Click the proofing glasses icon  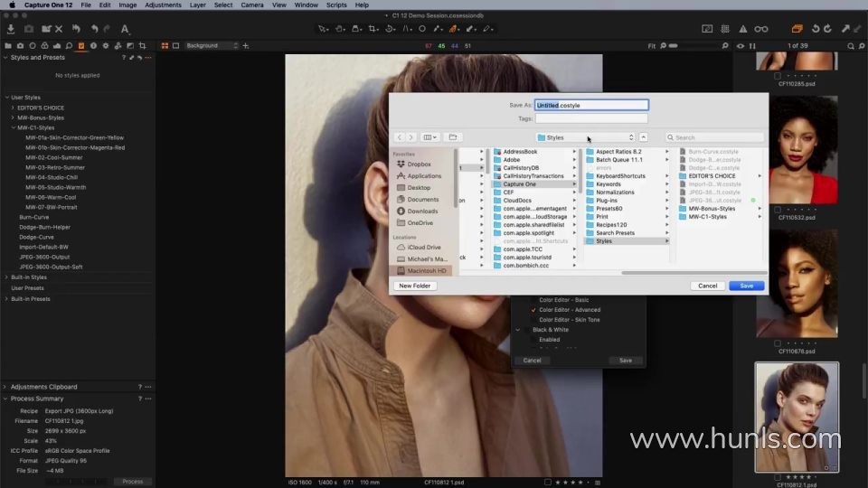(761, 29)
